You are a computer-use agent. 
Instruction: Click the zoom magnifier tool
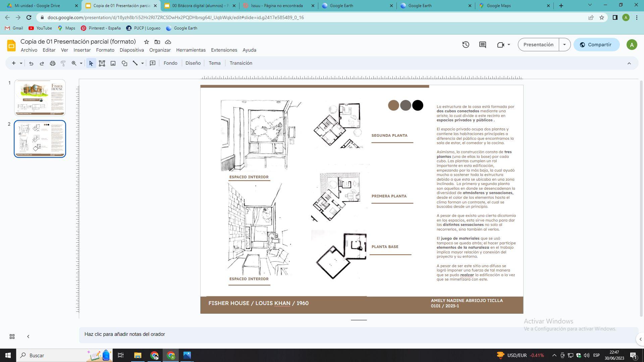pyautogui.click(x=74, y=63)
